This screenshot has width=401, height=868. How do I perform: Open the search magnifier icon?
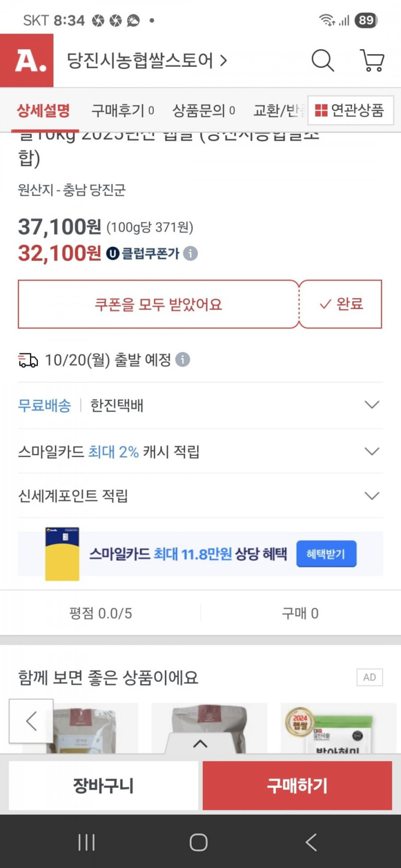(322, 61)
